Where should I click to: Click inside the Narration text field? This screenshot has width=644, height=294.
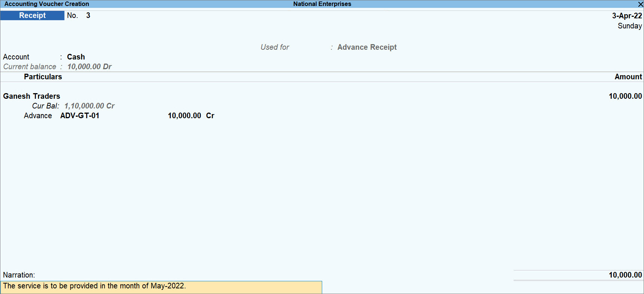click(x=161, y=287)
